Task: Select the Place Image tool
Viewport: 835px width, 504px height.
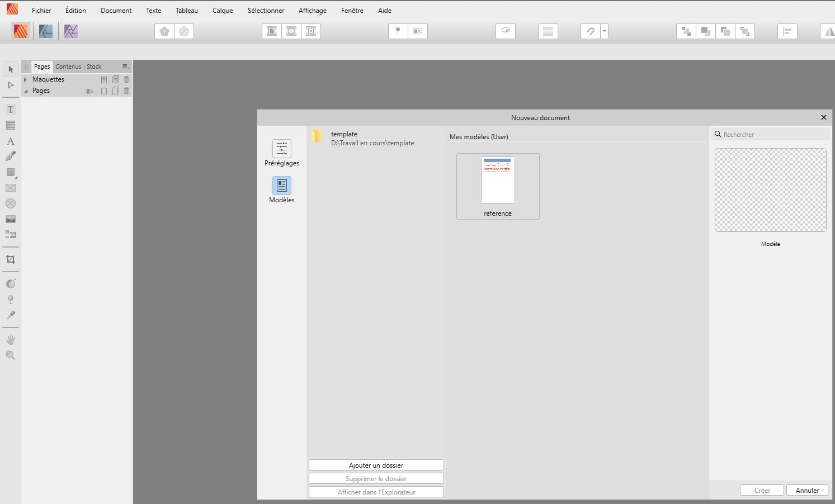Action: coord(11,219)
